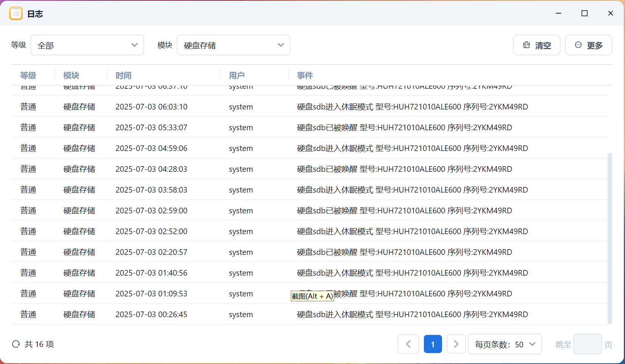Go to previous page with left arrow
The image size is (625, 364).
click(x=408, y=344)
